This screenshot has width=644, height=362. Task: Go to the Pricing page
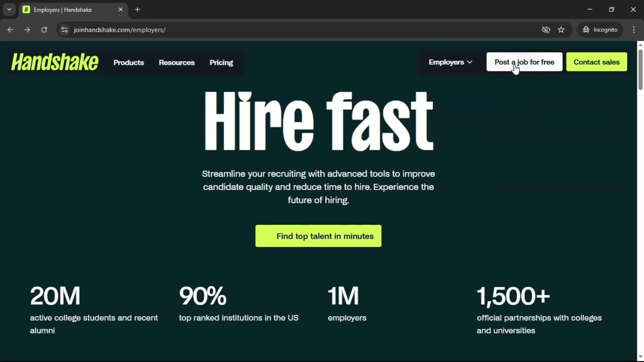point(221,63)
